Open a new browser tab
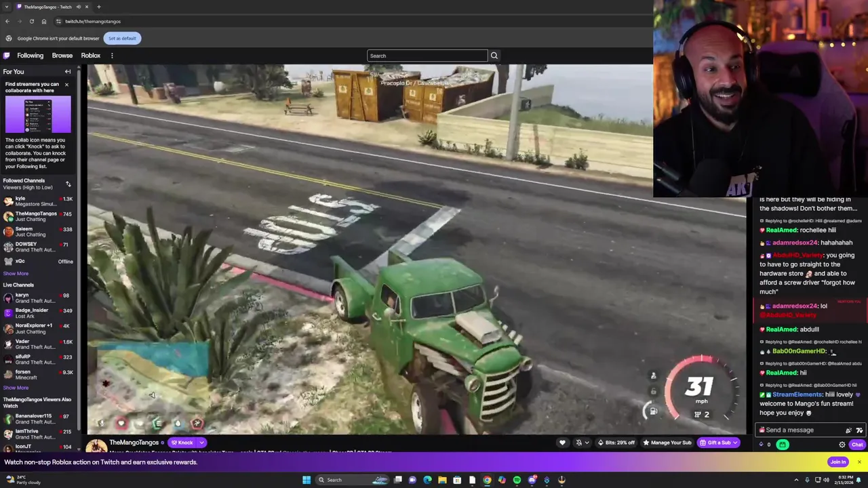Image resolution: width=868 pixels, height=488 pixels. [98, 7]
